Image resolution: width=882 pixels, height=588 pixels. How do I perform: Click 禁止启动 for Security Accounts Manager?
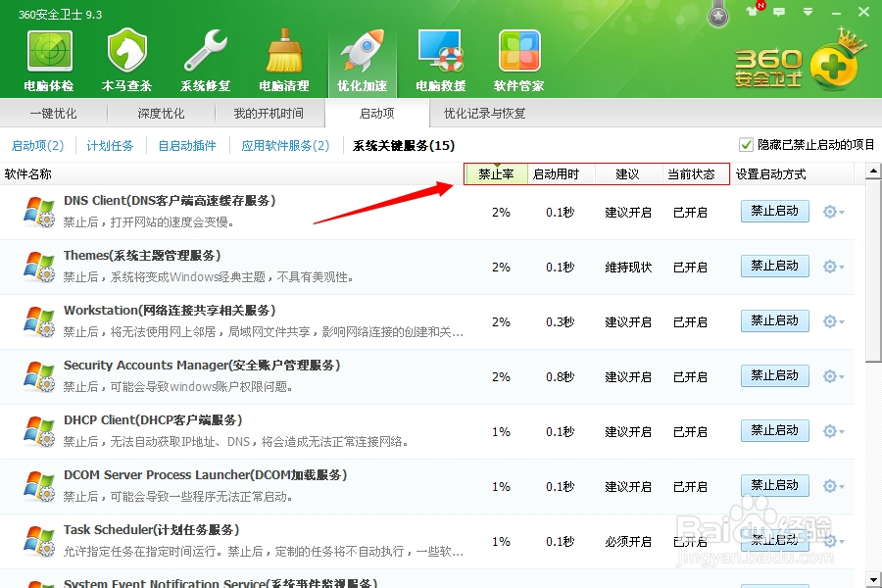[x=774, y=375]
